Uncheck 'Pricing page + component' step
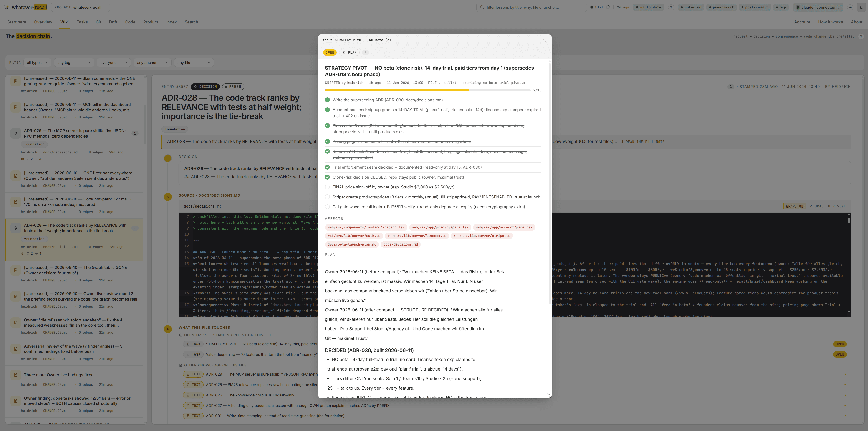This screenshot has height=431, width=868. 327,141
